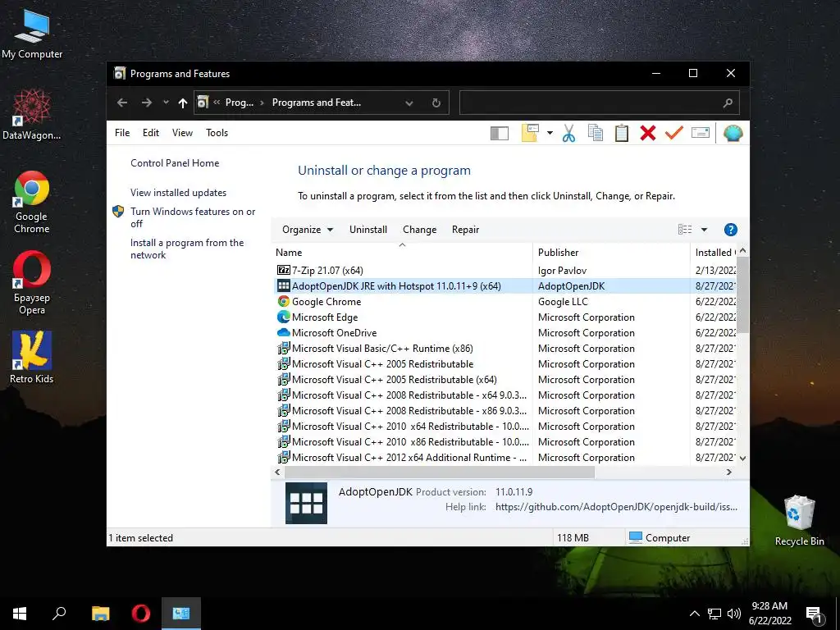
Task: Expand the address bar history dropdown
Action: point(409,103)
